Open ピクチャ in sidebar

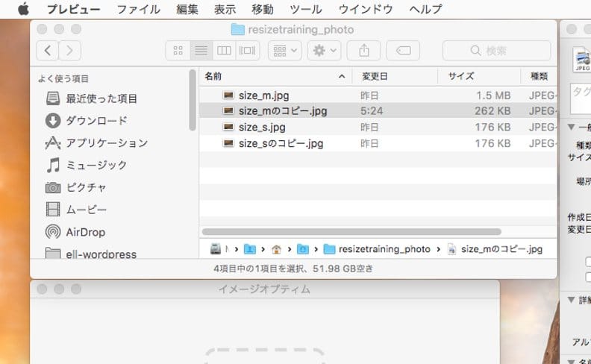[x=76, y=187]
